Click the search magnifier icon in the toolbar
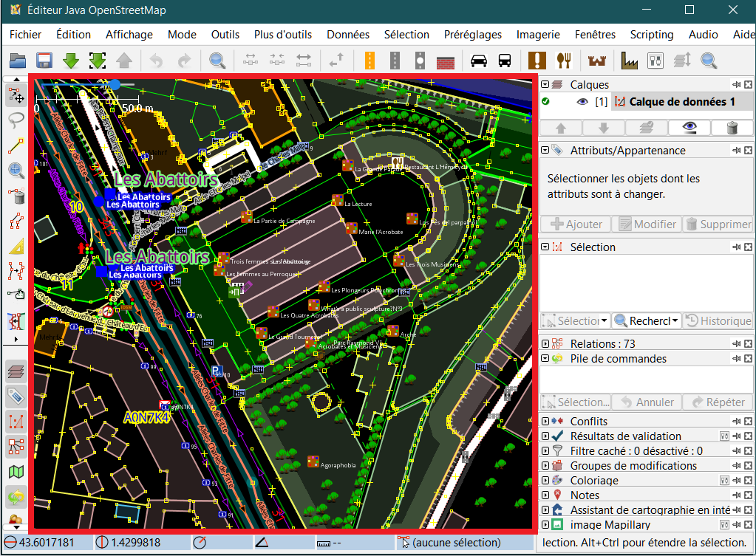Viewport: 756px width, 556px height. click(x=217, y=61)
